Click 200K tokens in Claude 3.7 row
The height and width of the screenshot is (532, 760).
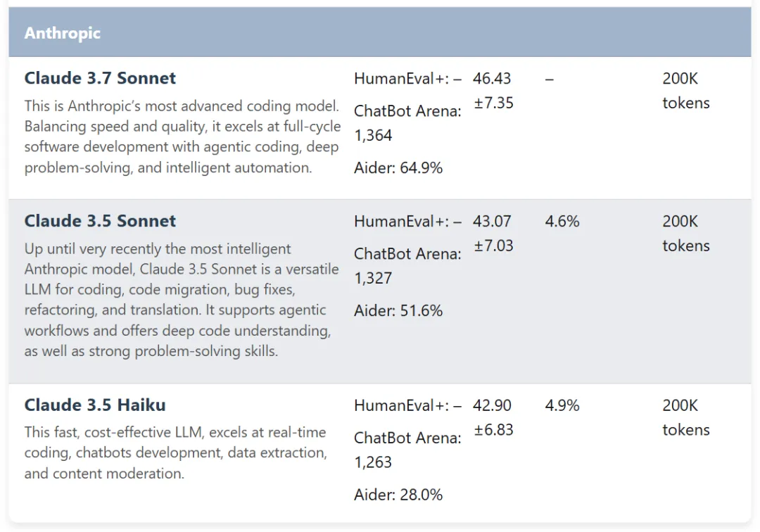click(x=686, y=91)
